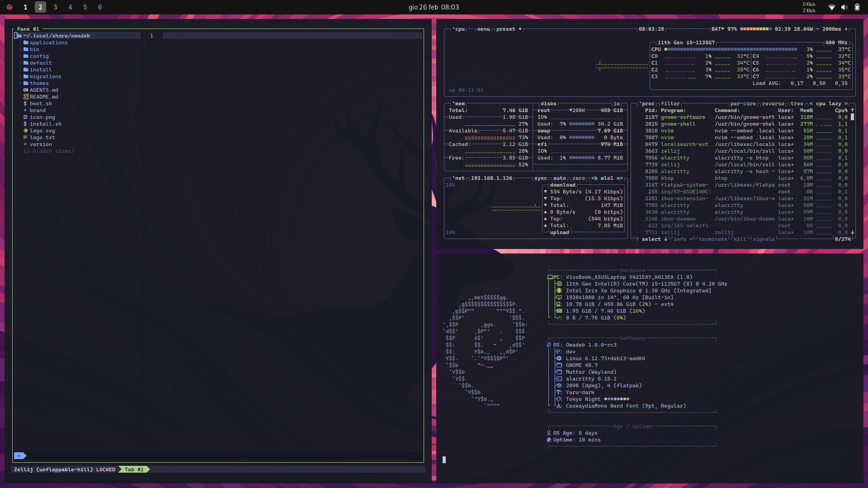Click the README.md scroll icon
The image size is (868, 488).
26,97
